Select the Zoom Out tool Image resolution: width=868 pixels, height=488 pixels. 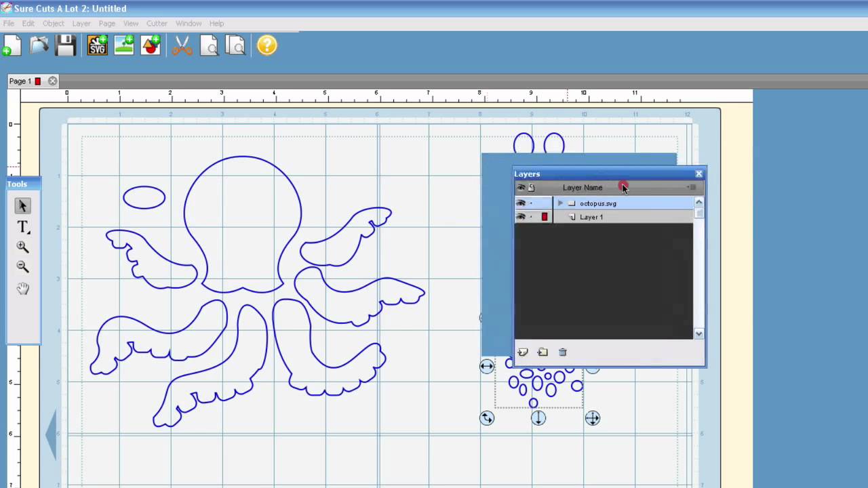(22, 268)
